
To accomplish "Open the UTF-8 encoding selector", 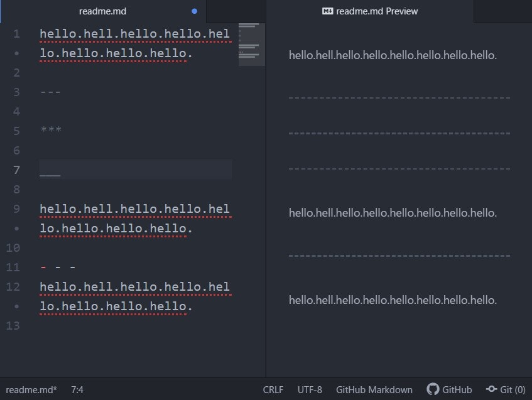I will pyautogui.click(x=310, y=390).
